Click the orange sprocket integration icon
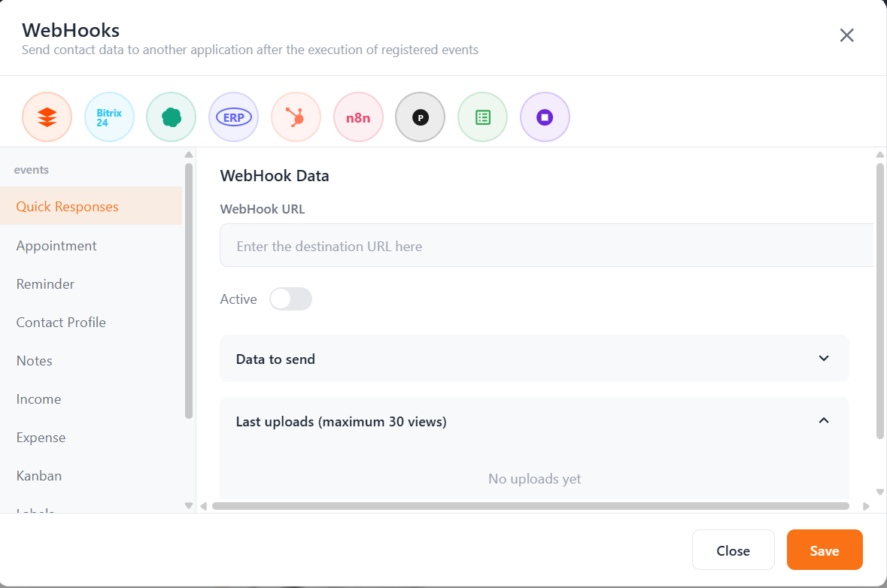The width and height of the screenshot is (887, 588). tap(296, 117)
